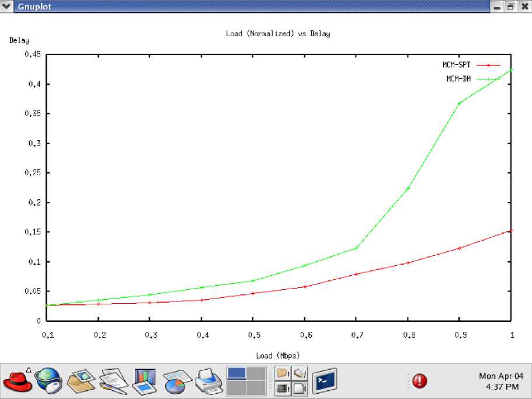Viewport: 532px width, 399px height.
Task: Select the blank document window button in the task list
Action: [x=299, y=388]
